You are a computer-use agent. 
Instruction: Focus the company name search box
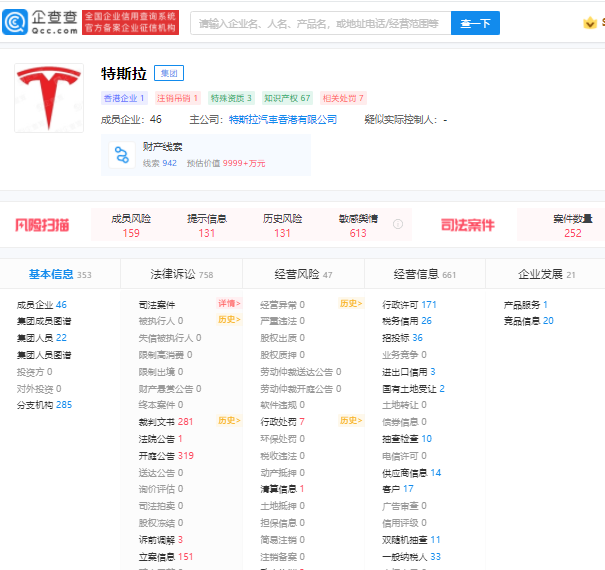click(321, 23)
